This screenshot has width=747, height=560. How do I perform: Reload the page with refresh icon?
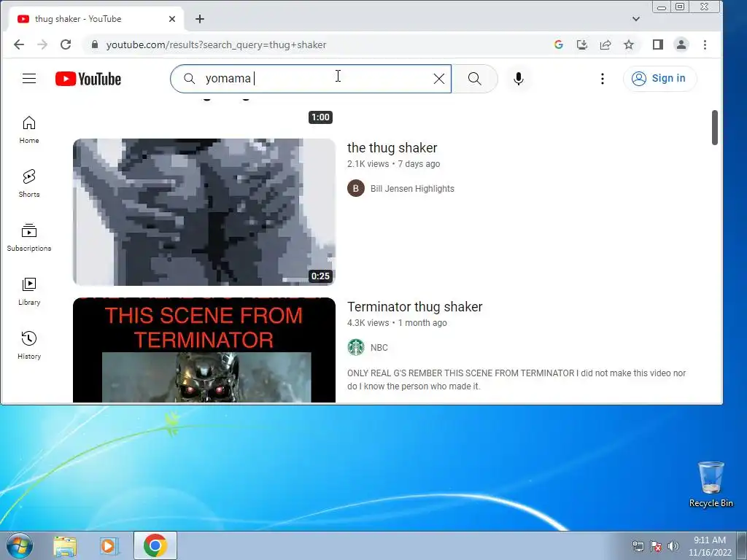click(66, 44)
